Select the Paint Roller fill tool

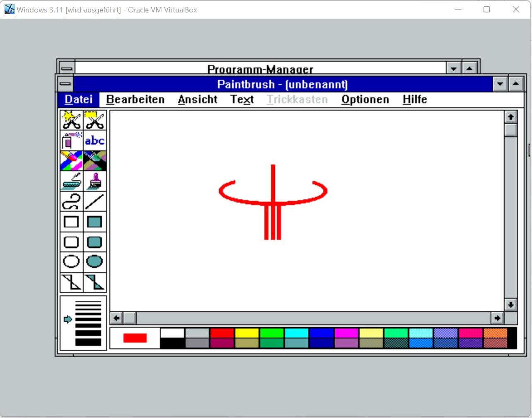[x=71, y=181]
